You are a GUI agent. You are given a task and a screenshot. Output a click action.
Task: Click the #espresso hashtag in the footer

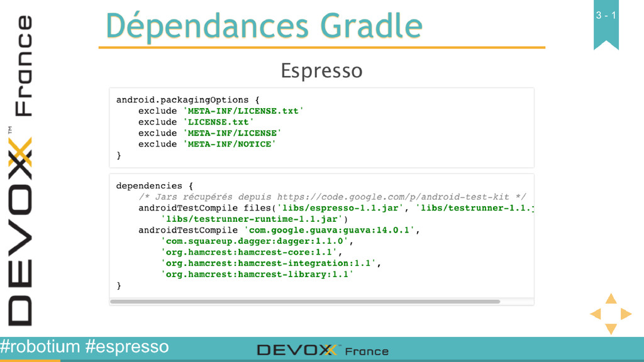[x=127, y=346]
